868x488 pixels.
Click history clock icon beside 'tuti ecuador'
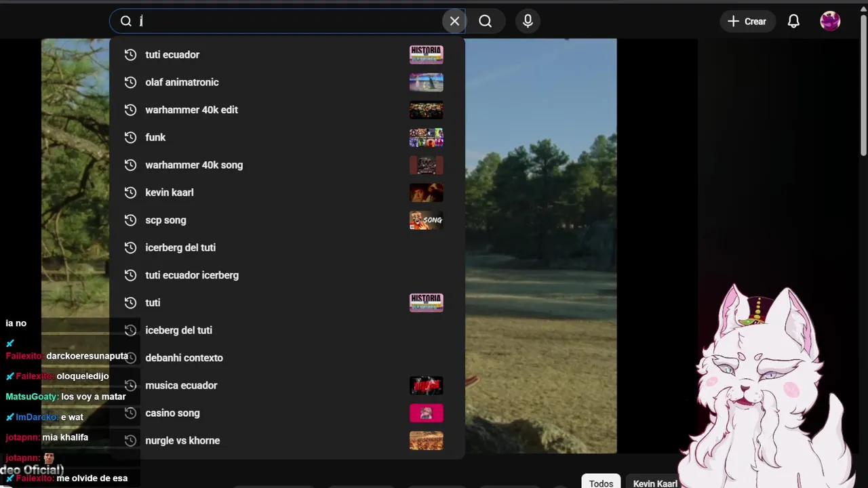point(130,55)
